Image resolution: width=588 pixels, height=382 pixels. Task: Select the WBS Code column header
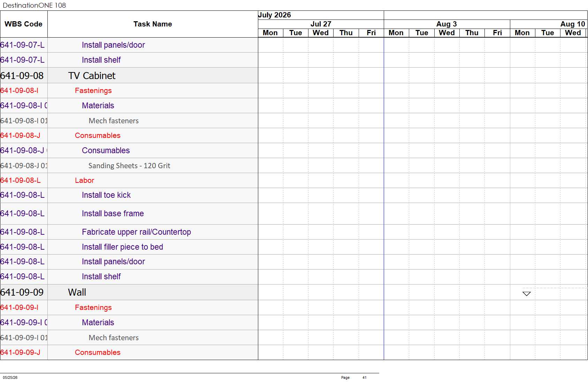click(23, 24)
